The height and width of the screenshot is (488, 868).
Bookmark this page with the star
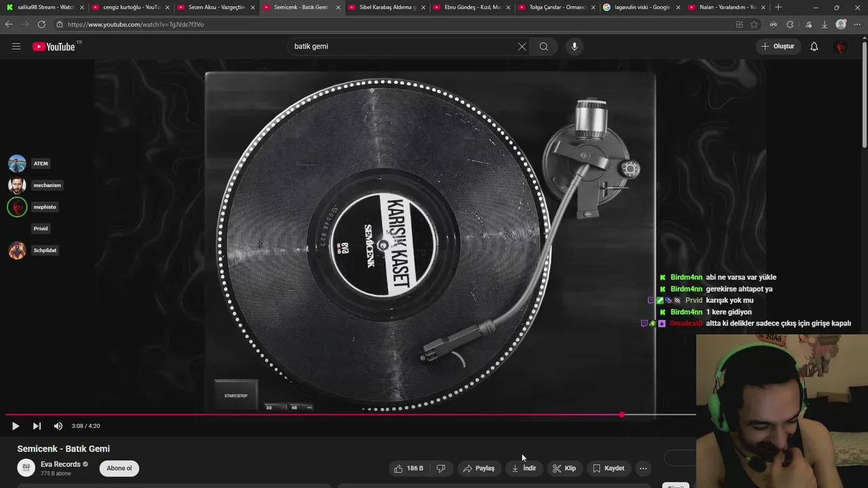(x=754, y=24)
